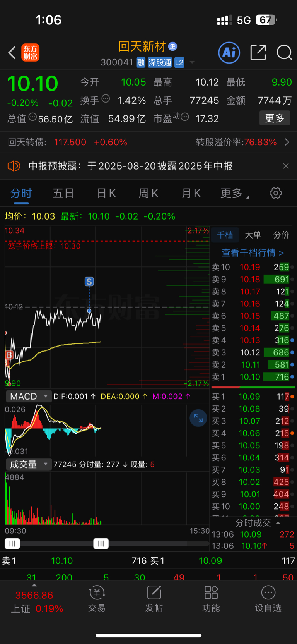
Task: Tap the 回天新材 stock title
Action: 142,46
